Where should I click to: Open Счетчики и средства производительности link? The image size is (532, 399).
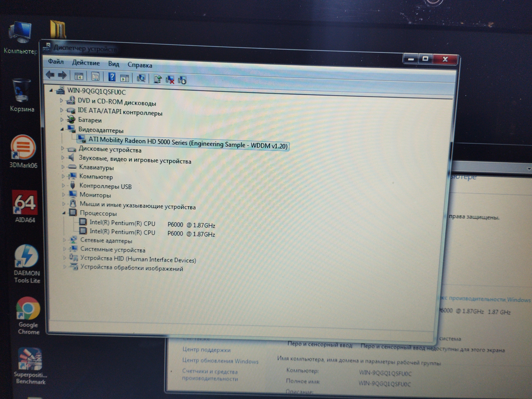210,375
